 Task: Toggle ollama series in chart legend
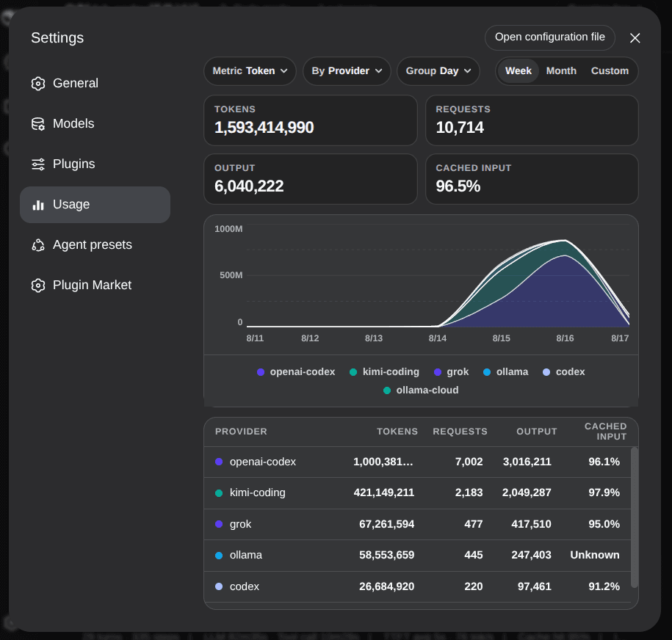(506, 372)
